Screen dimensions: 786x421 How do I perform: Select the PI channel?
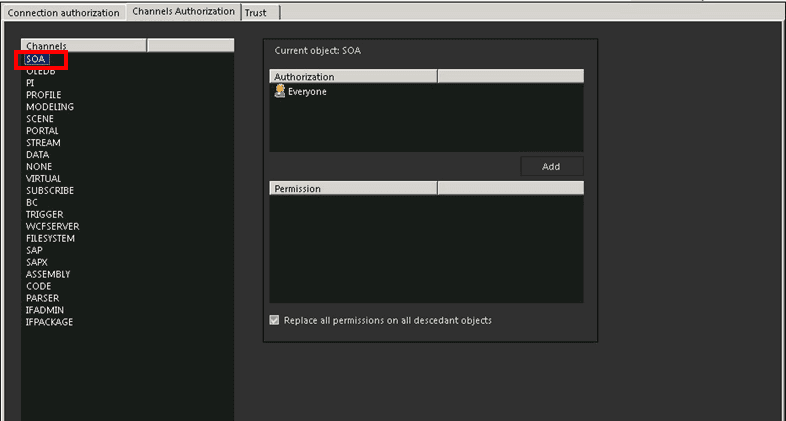click(30, 83)
